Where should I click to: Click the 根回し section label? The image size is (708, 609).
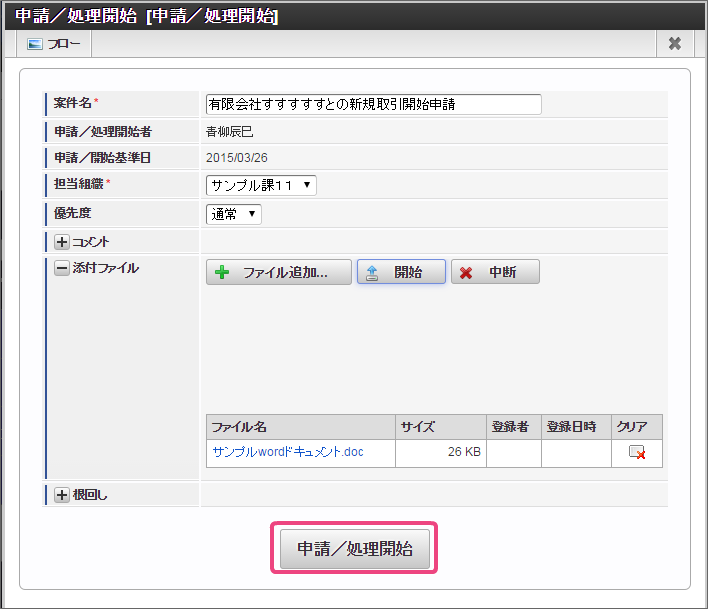(90, 495)
